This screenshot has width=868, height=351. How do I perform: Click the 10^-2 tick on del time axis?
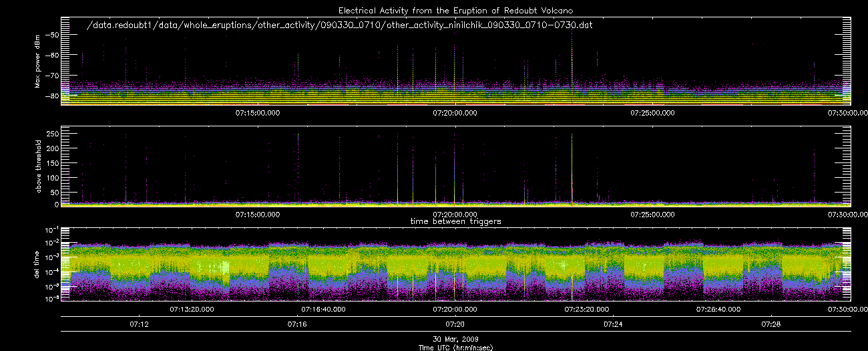(51, 243)
